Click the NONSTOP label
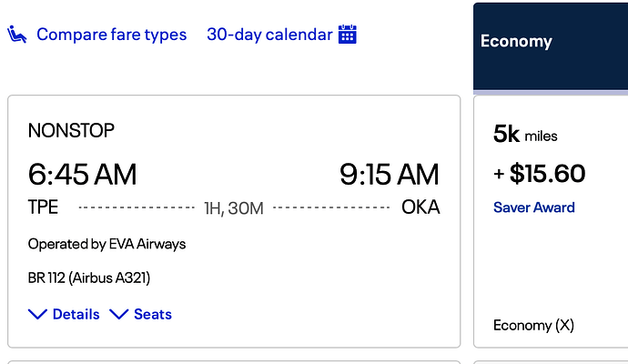Viewport: 628px width, 364px height. tap(71, 130)
